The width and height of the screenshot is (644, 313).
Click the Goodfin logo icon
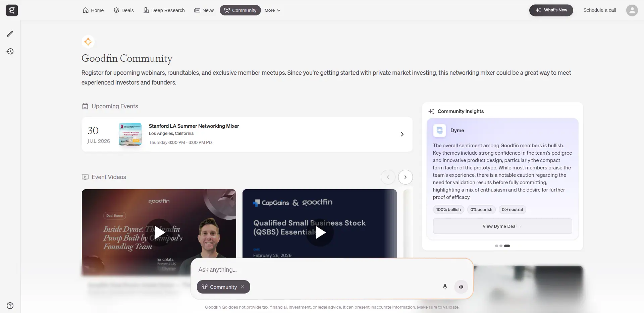pos(12,10)
